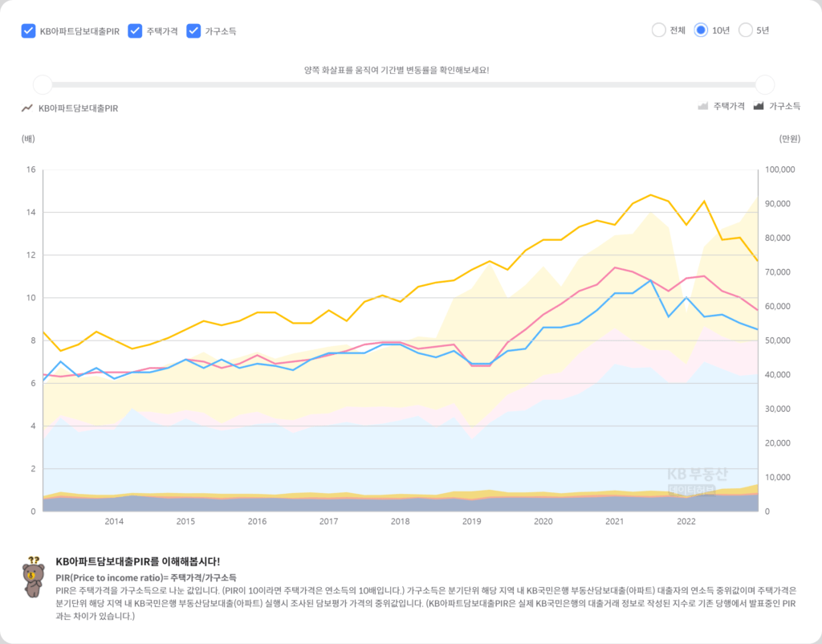
Task: Uncheck the KB아파트담보대출PIR checkbox
Action: pyautogui.click(x=28, y=31)
